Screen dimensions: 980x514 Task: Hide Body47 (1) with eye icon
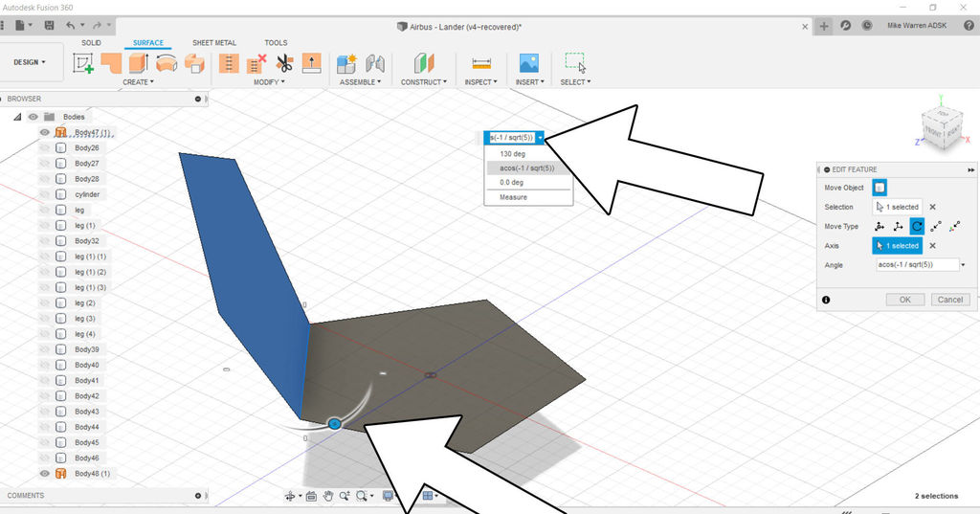point(44,132)
